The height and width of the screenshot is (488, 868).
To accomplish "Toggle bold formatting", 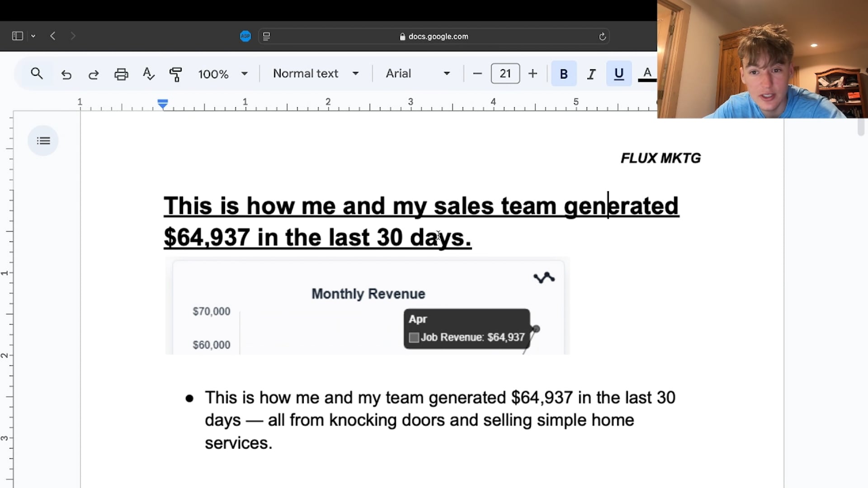I will pos(563,73).
